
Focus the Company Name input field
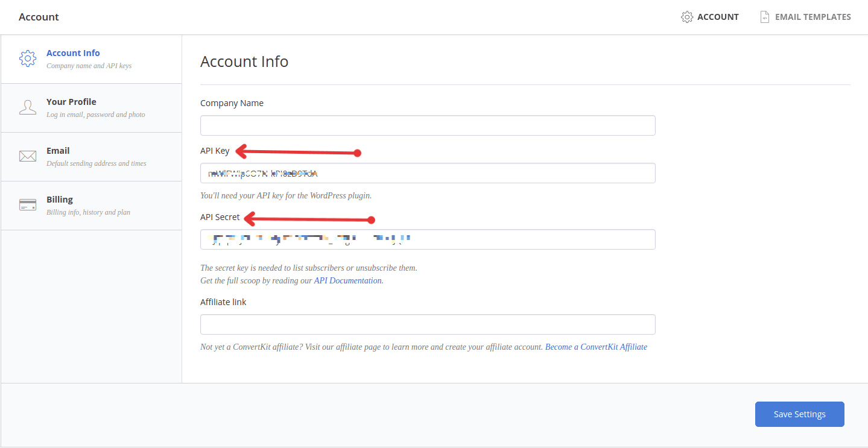tap(428, 125)
